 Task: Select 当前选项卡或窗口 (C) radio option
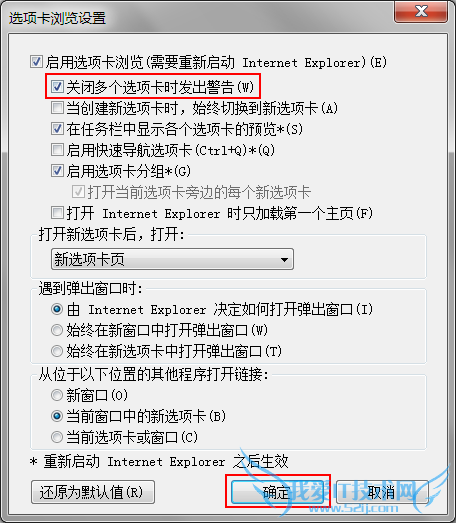(57, 437)
